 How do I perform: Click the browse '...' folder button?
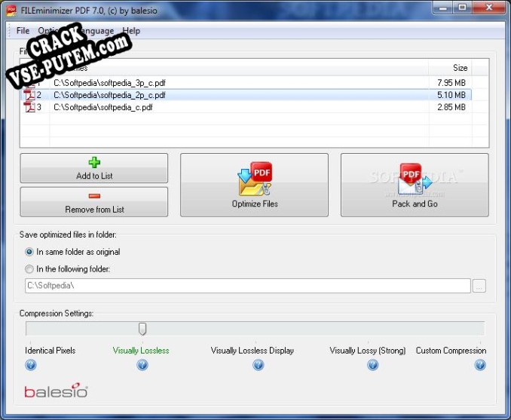click(479, 286)
